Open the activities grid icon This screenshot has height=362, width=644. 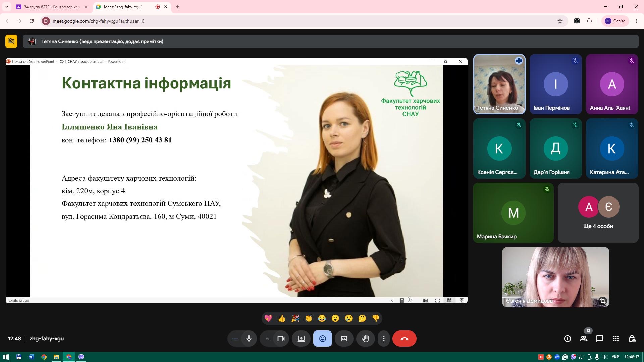coord(615,339)
